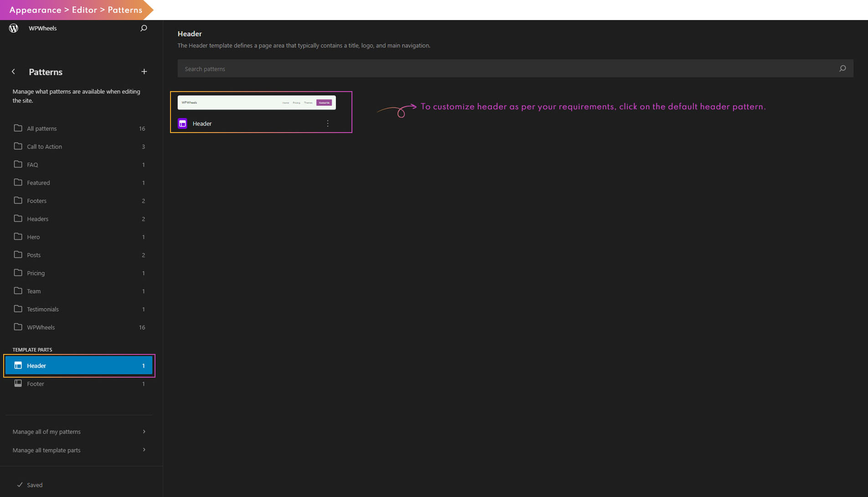
Task: Click the All patterns folder icon
Action: pos(18,128)
